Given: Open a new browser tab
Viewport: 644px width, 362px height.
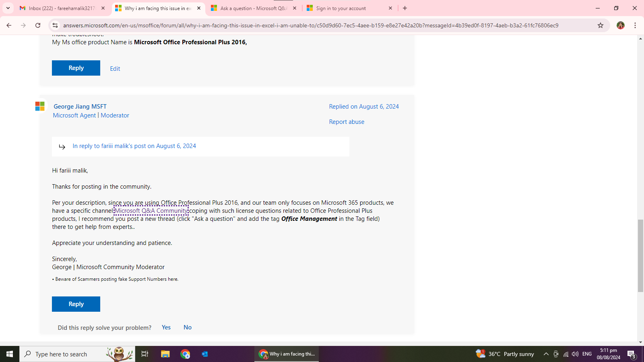Looking at the screenshot, I should pyautogui.click(x=405, y=8).
